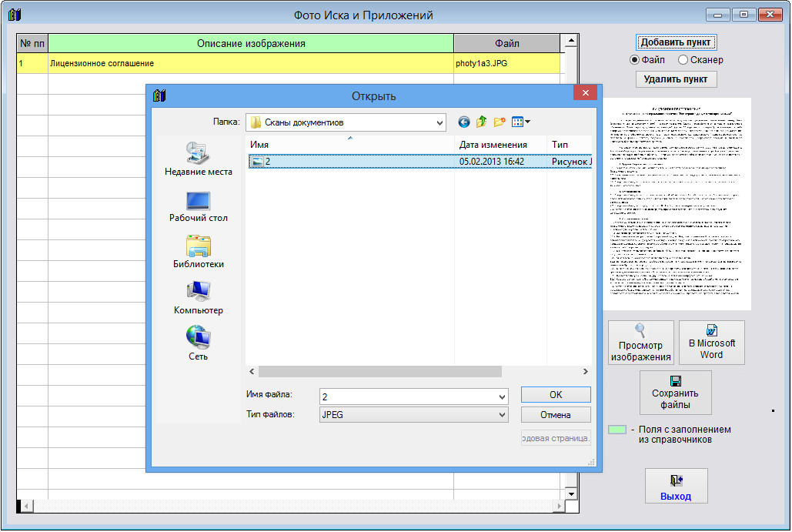Viewport: 792px width, 532px height.
Task: Open Libraries (Библиотеки) location
Action: pos(198,252)
